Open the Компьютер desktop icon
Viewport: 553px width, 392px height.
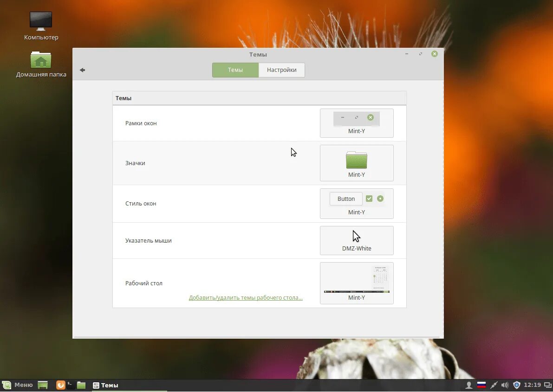click(x=41, y=26)
